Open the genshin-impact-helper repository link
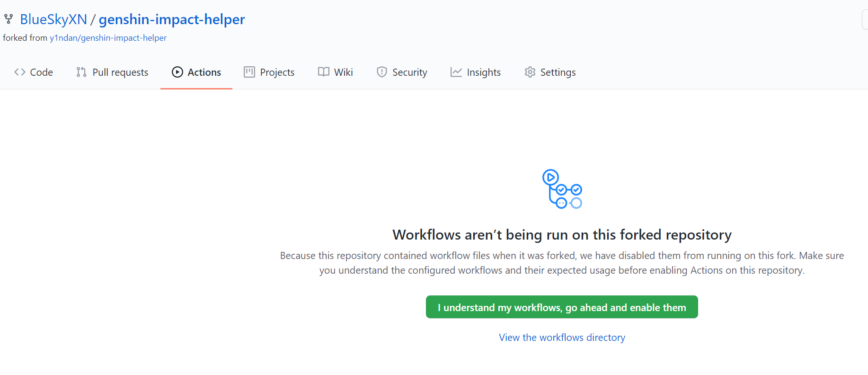 tap(172, 19)
